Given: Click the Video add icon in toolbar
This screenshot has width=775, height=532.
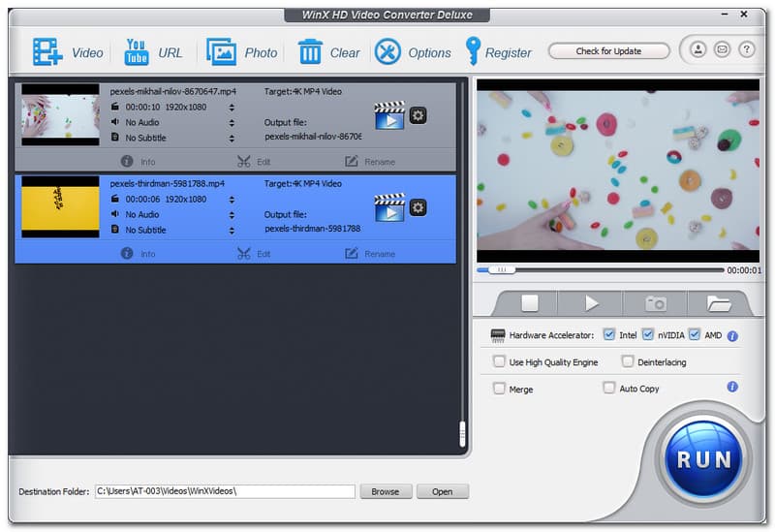Looking at the screenshot, I should [x=47, y=52].
